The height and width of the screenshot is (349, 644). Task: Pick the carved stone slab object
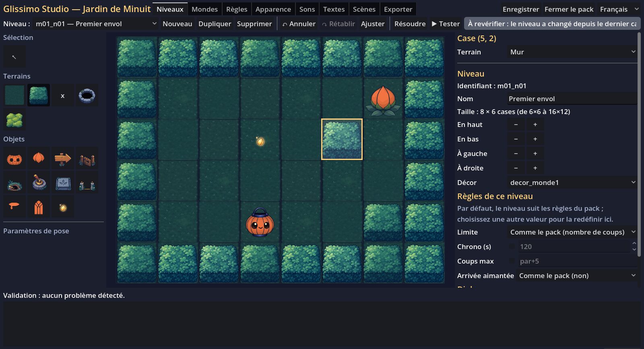[x=63, y=183]
